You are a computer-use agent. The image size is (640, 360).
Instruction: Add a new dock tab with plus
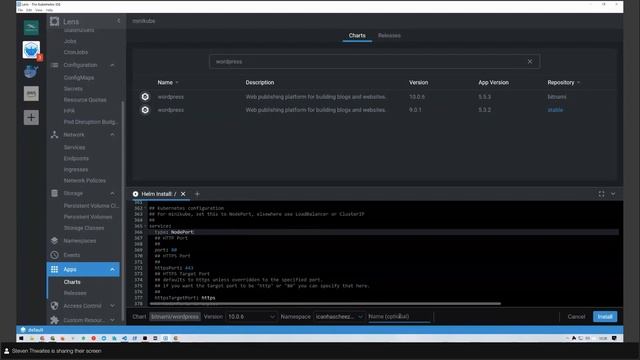(197, 194)
